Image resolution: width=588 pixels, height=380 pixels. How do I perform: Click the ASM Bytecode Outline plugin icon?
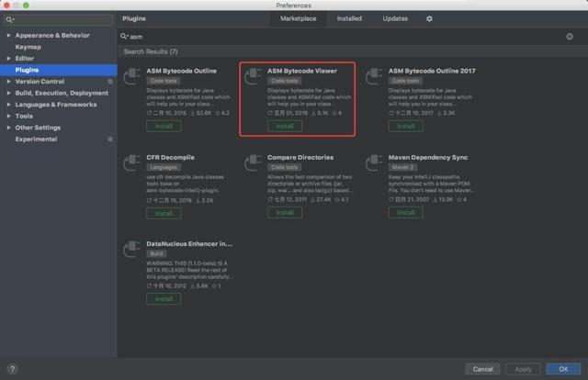tap(132, 76)
